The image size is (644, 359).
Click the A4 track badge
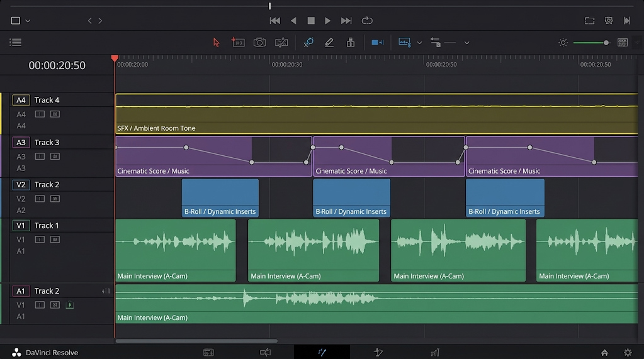click(x=21, y=100)
